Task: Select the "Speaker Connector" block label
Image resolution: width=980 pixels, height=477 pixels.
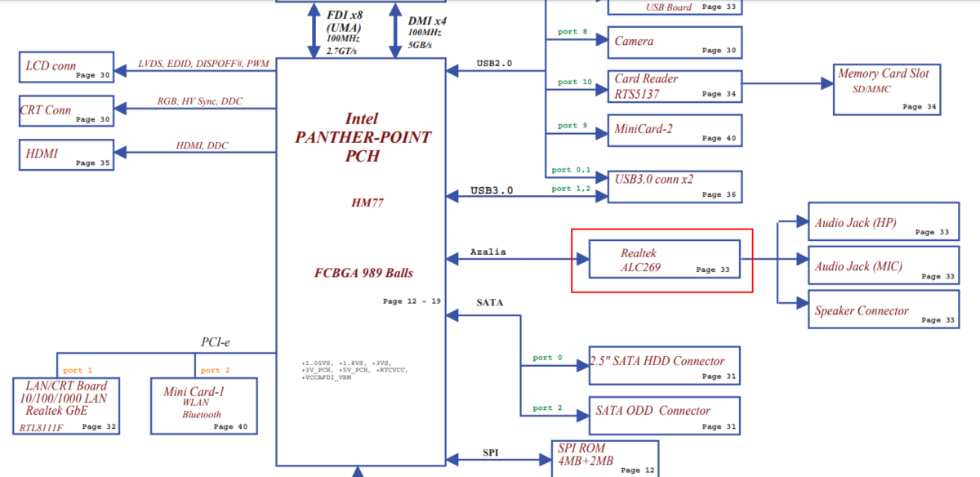Action: 862,311
